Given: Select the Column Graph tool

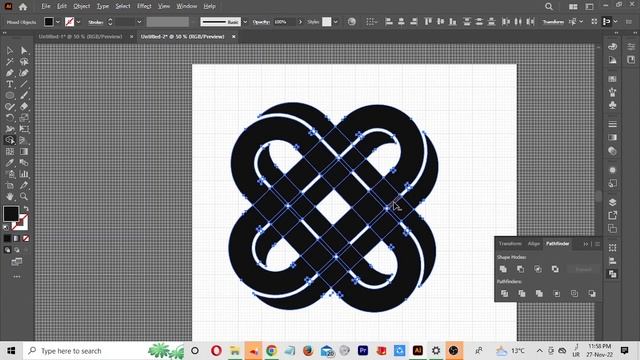Looking at the screenshot, I should pyautogui.click(x=24, y=174).
